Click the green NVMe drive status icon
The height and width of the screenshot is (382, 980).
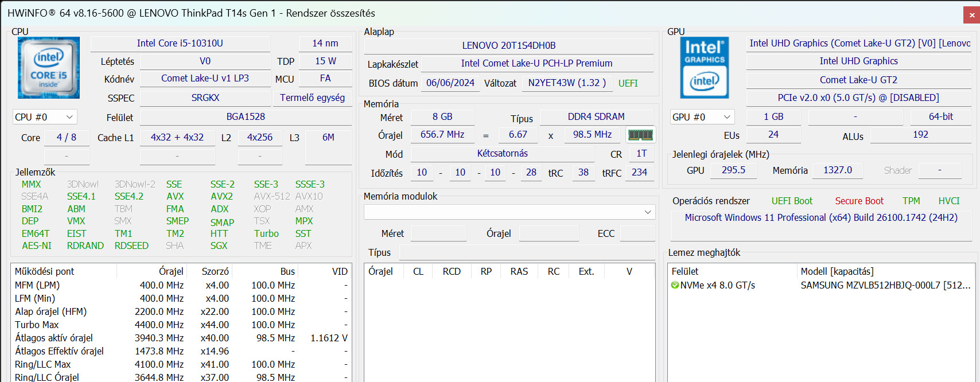coord(675,285)
